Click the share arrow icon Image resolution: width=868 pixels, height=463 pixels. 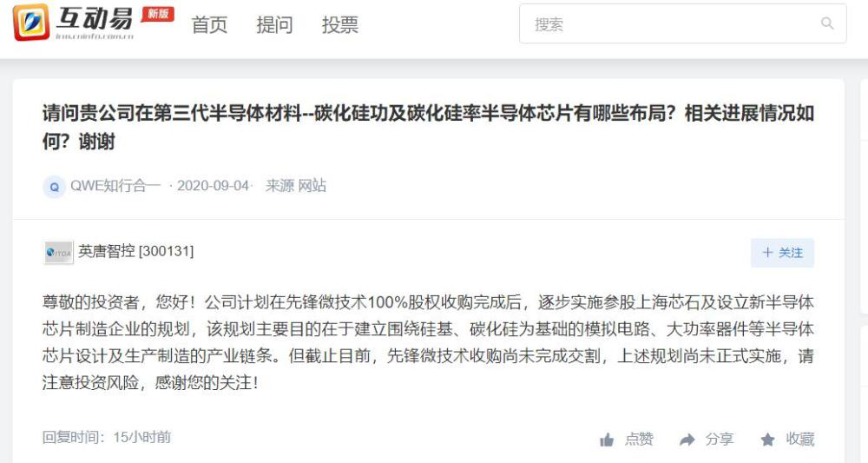[687, 440]
